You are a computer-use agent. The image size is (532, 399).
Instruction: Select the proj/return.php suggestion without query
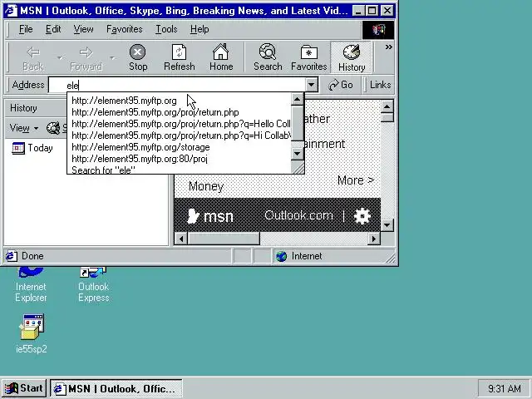click(180, 112)
